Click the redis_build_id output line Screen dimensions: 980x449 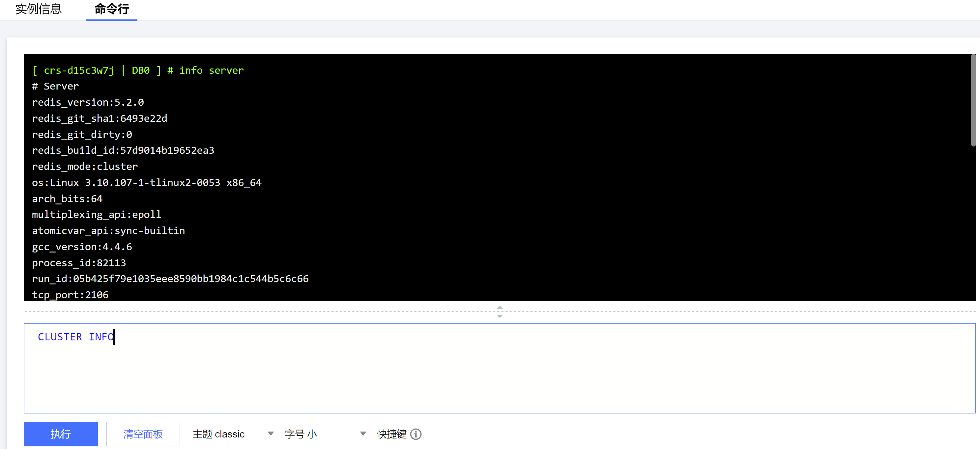click(x=123, y=150)
